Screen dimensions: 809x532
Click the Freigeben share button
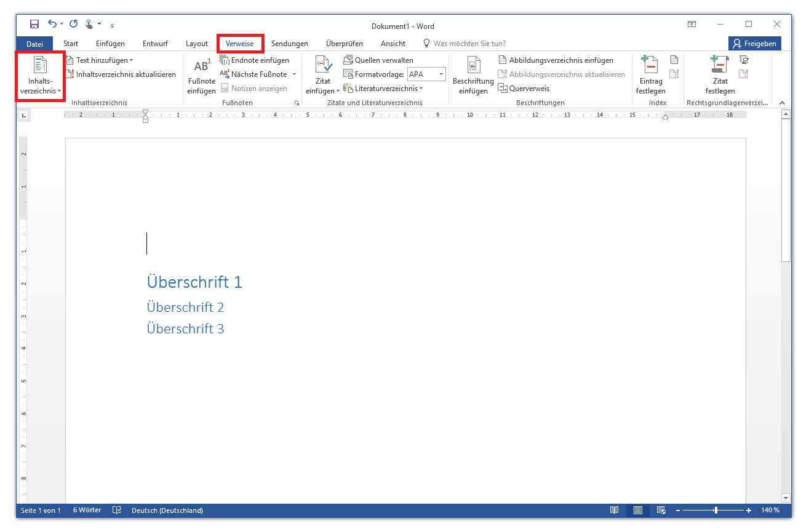755,44
